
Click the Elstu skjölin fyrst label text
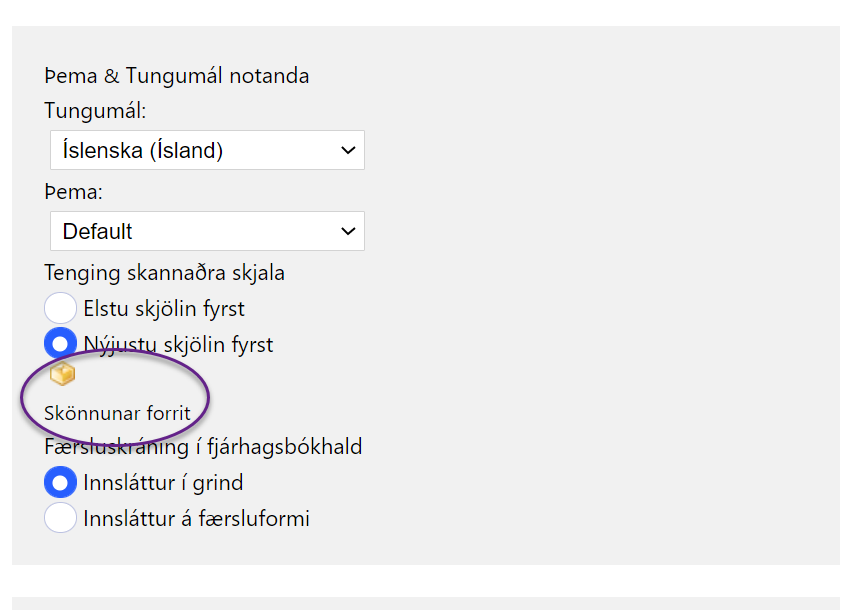164,309
